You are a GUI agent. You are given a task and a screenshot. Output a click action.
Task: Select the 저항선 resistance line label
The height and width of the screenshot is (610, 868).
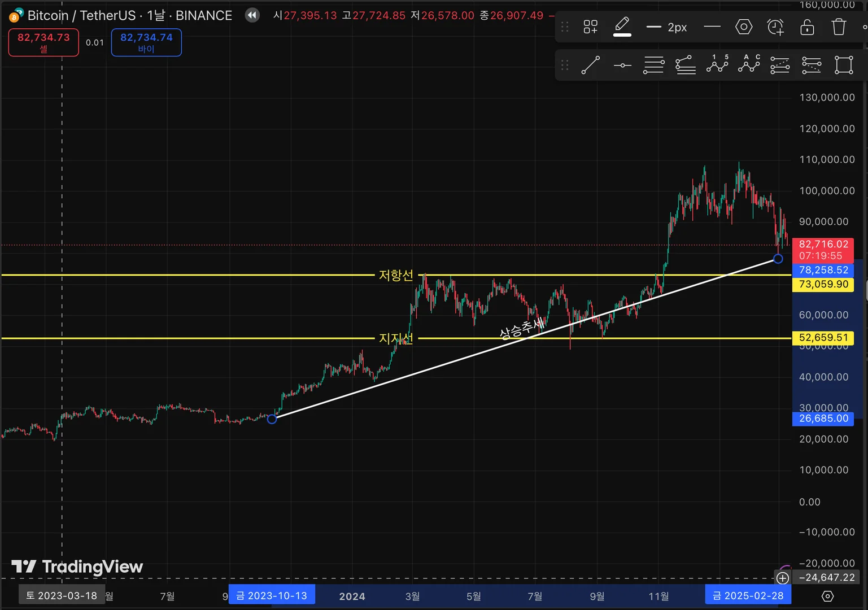(396, 275)
